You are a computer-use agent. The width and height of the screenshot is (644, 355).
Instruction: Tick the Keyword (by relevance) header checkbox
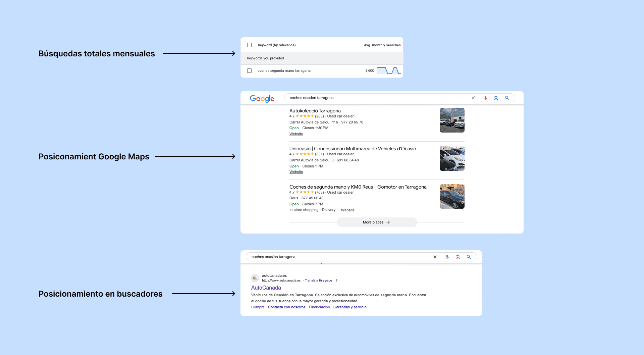249,45
